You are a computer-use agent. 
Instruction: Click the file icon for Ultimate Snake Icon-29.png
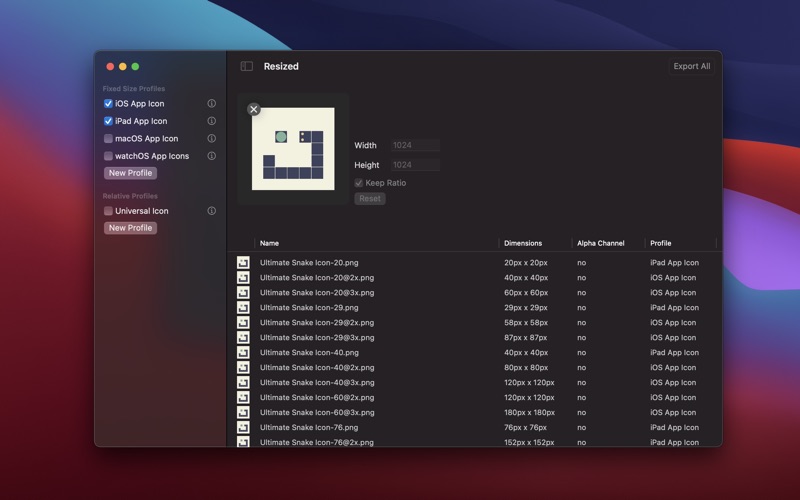pos(243,308)
